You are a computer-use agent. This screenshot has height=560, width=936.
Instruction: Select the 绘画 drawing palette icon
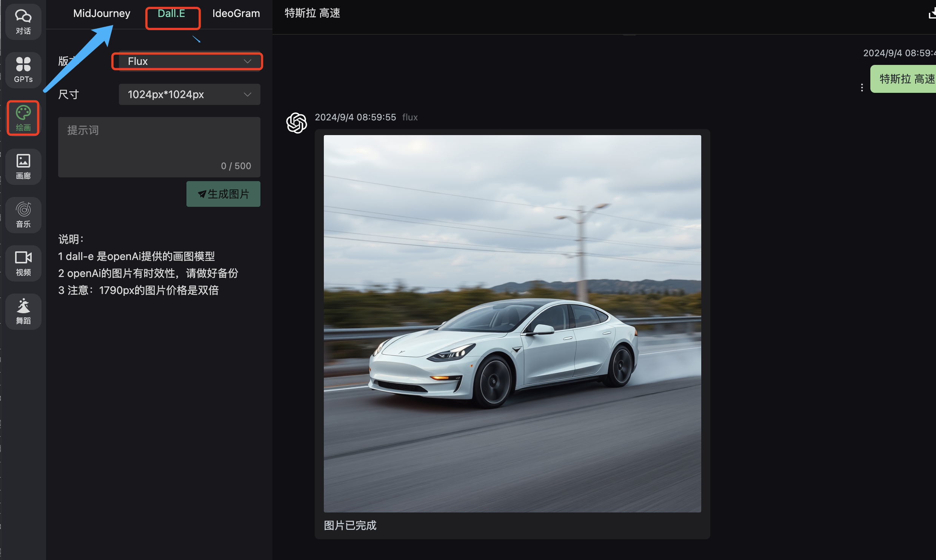(23, 118)
